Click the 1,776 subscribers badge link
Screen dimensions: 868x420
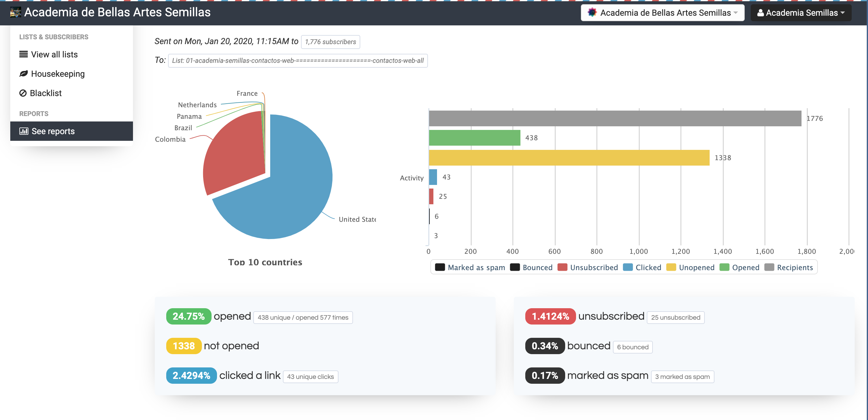click(330, 42)
